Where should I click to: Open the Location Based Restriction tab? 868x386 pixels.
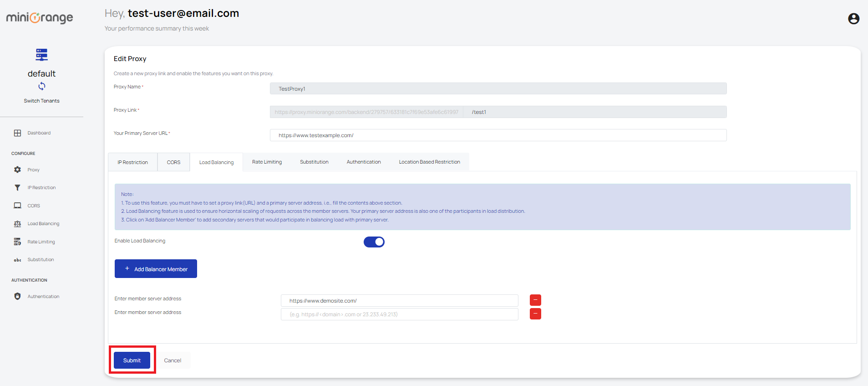429,162
